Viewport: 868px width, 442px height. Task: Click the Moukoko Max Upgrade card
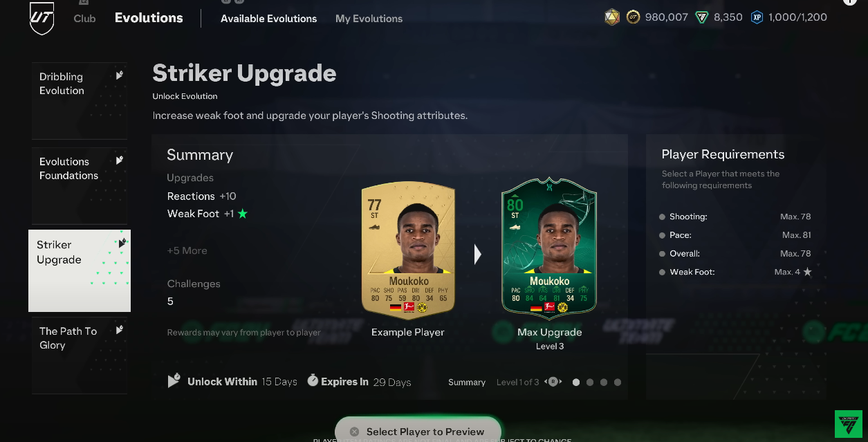pyautogui.click(x=549, y=249)
